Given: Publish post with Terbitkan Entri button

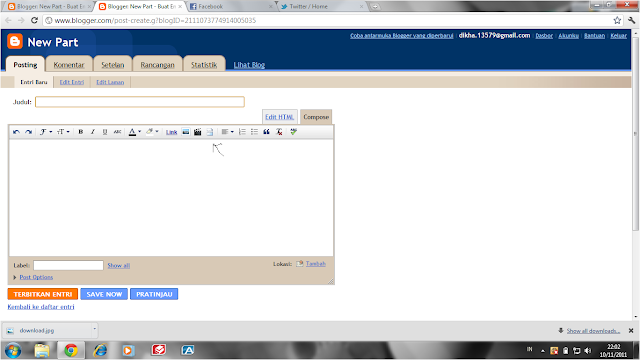Looking at the screenshot, I should tap(42, 294).
